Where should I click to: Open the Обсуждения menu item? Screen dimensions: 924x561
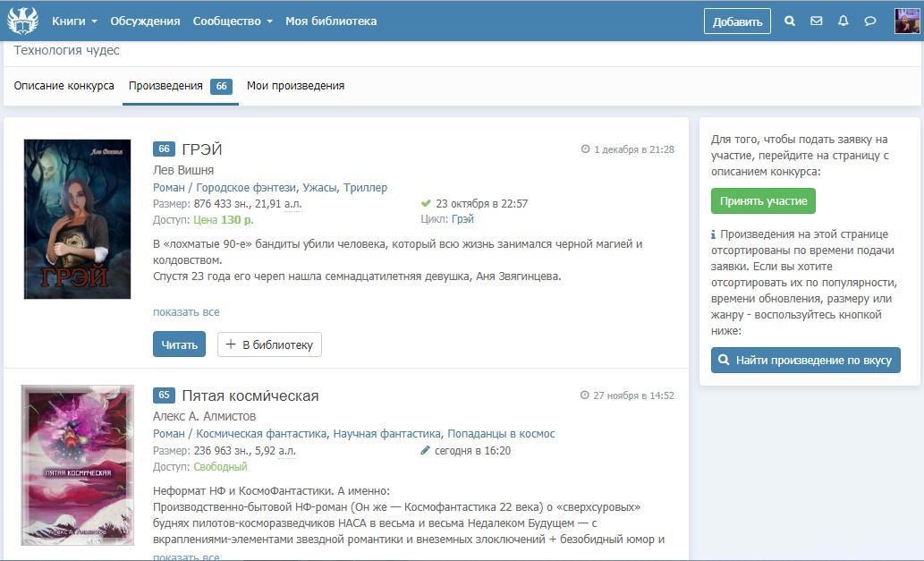point(145,21)
